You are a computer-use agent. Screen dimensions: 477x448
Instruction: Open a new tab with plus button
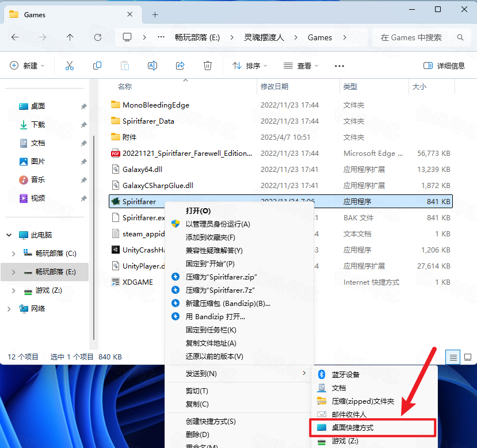[155, 14]
